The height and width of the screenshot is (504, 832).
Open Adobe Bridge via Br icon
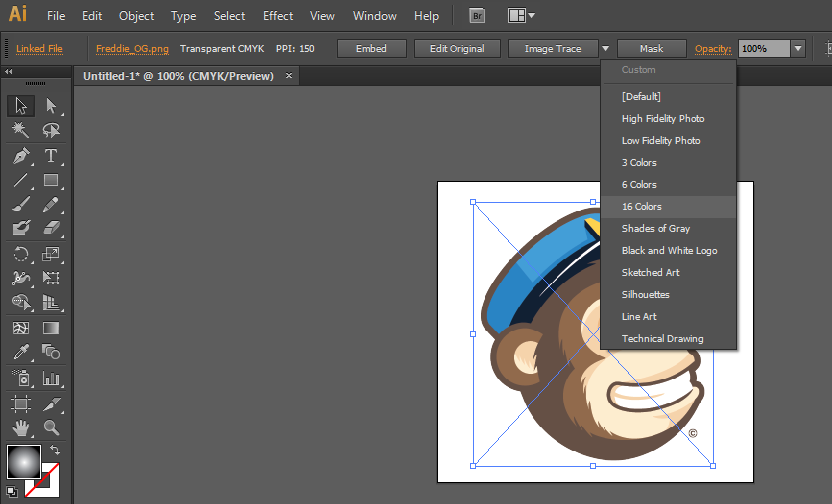tap(478, 16)
